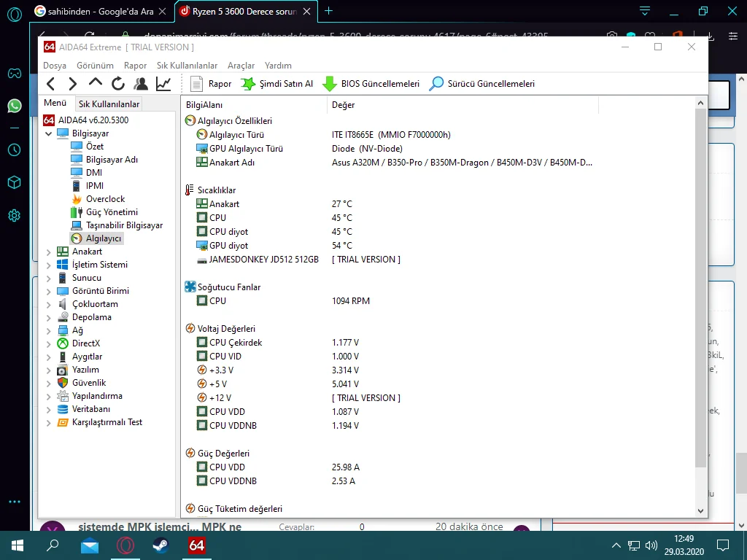
Task: Open the graph chart icon in AIDA64 toolbar
Action: coord(163,84)
